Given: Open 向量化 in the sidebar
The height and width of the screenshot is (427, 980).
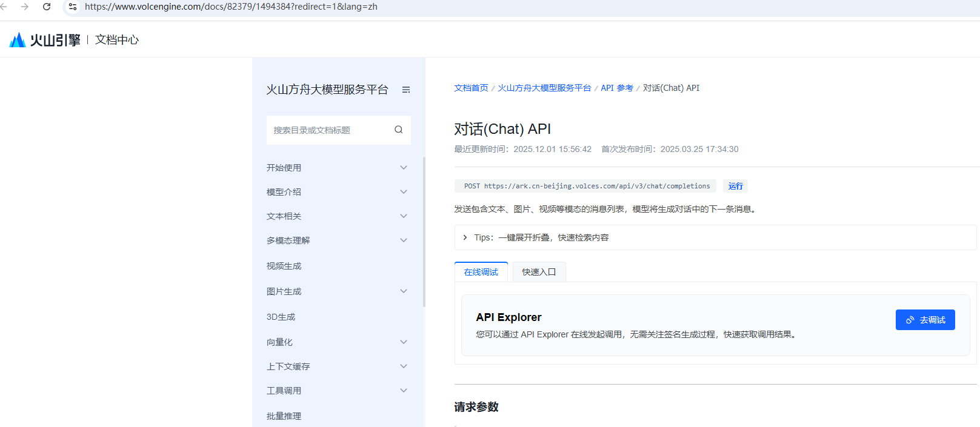Looking at the screenshot, I should (279, 342).
